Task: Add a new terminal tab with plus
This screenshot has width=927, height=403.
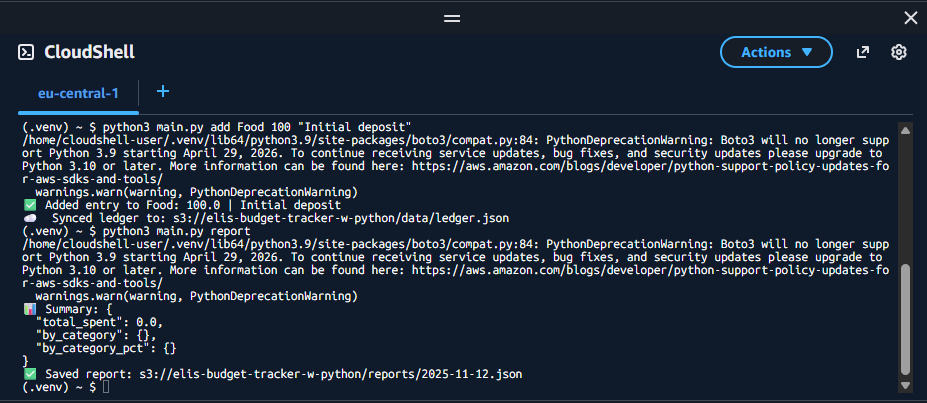Action: coord(163,91)
